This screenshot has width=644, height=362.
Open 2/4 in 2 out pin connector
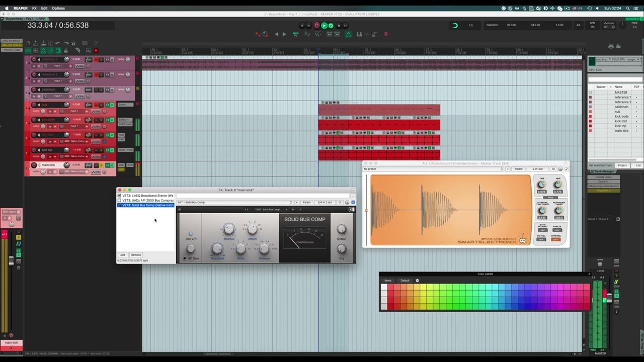click(325, 202)
